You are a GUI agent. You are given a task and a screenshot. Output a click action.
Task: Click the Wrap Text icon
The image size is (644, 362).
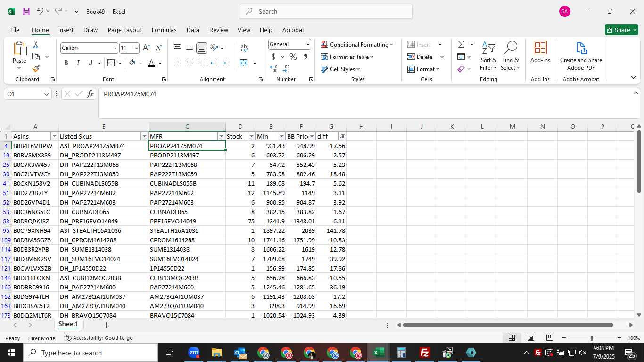coord(244,48)
